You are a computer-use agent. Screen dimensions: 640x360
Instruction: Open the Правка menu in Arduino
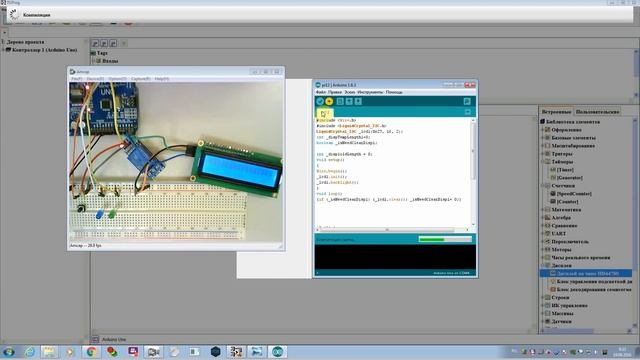[x=335, y=92]
